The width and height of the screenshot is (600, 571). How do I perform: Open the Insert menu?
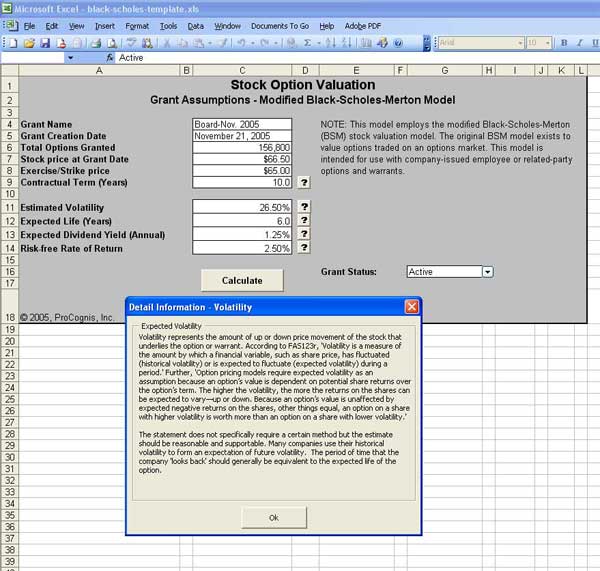[x=105, y=26]
